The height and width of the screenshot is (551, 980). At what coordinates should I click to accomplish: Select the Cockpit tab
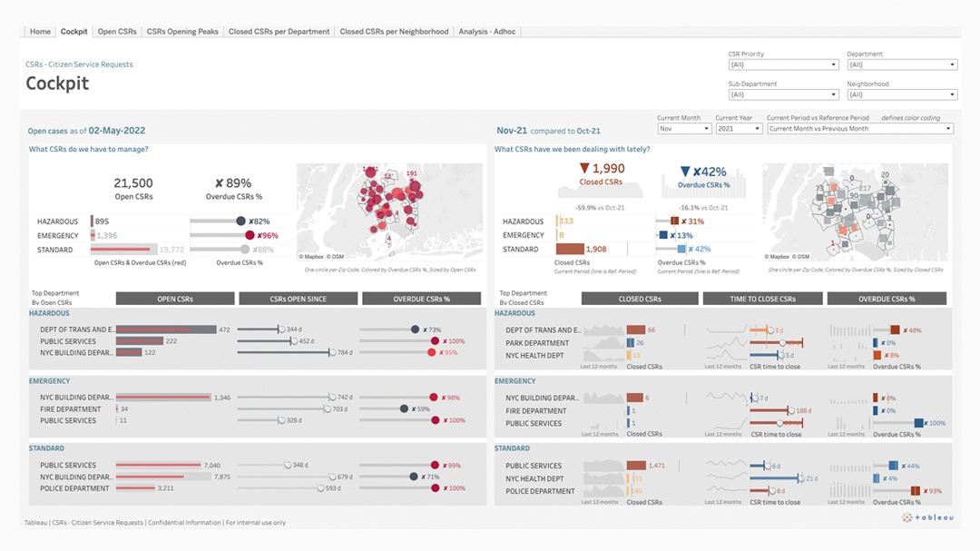73,31
